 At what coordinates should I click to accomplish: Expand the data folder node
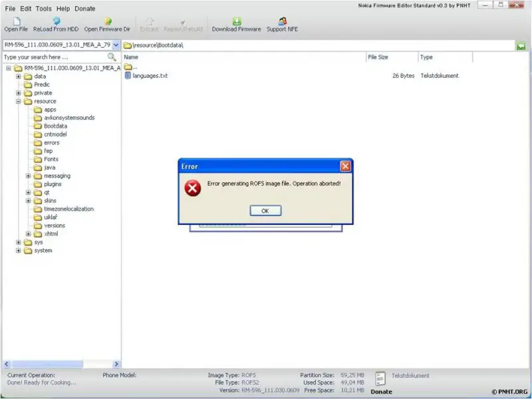click(19, 76)
